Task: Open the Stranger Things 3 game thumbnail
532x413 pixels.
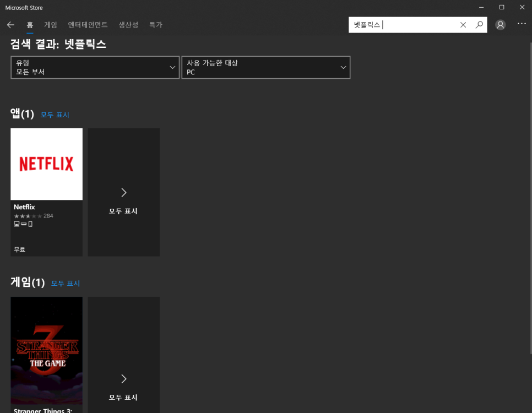Action: (x=46, y=350)
